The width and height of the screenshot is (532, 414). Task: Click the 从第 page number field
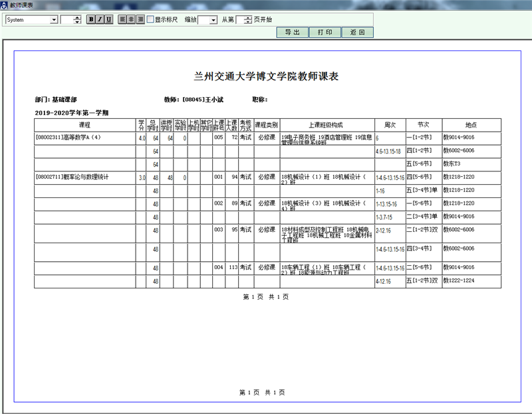point(239,20)
